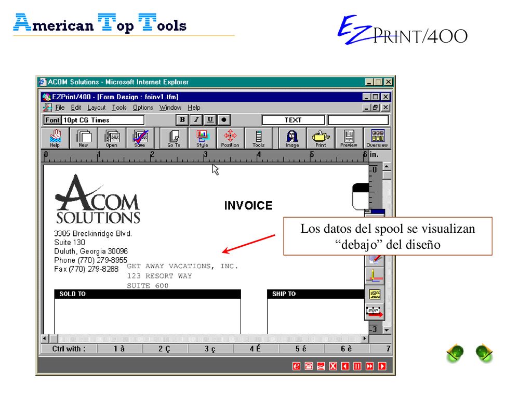Click the SOLD TO header bar
The height and width of the screenshot is (399, 532).
tap(148, 294)
